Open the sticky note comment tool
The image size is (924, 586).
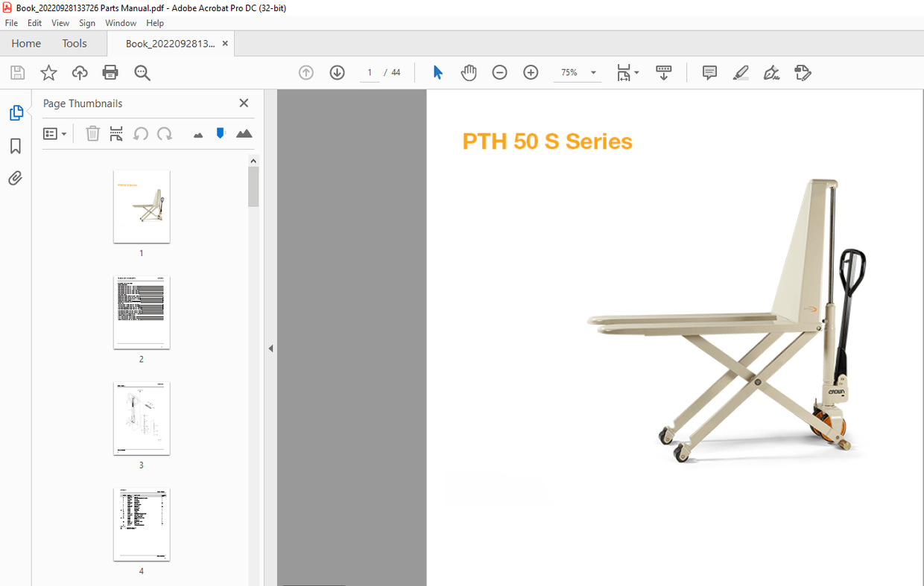click(709, 72)
